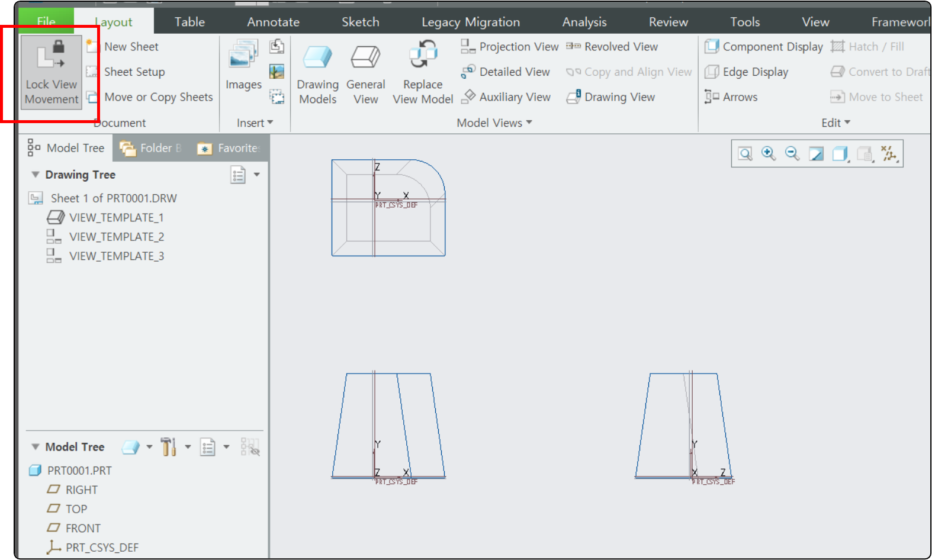Click the Refit (zoom to fit) icon
This screenshot has height=560, width=932.
[x=745, y=154]
